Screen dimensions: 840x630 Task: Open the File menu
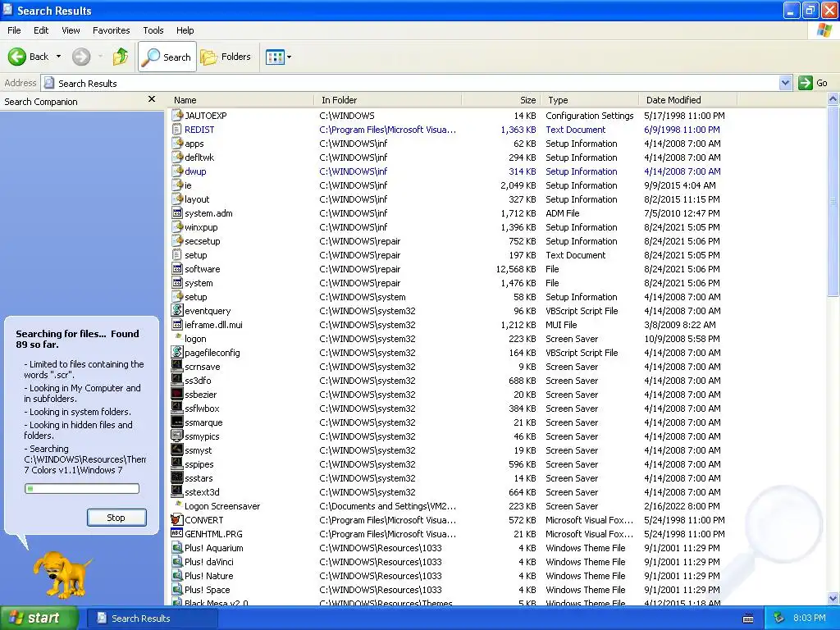point(14,30)
